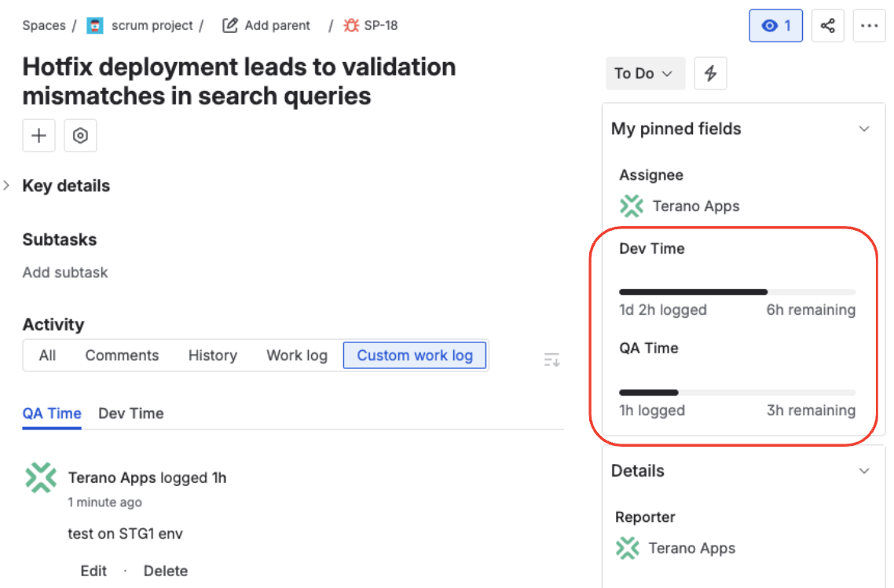Collapse the My pinned fields section
This screenshot has width=894, height=588.
(864, 128)
